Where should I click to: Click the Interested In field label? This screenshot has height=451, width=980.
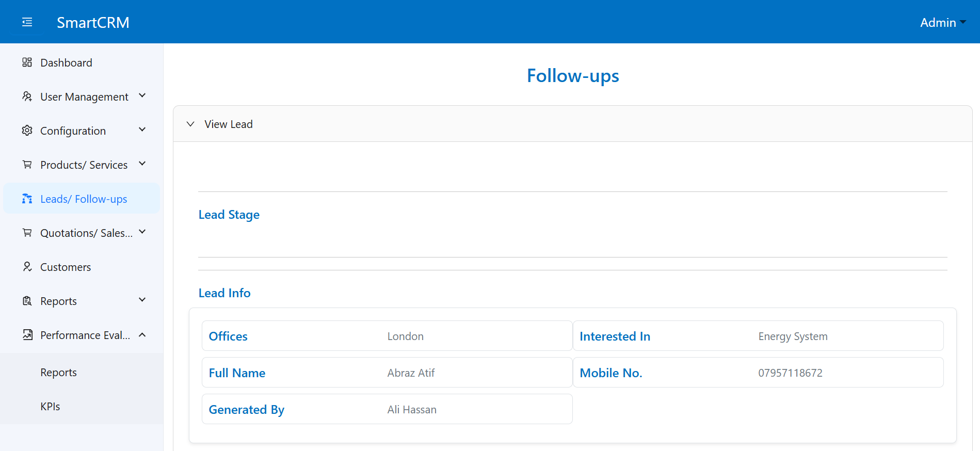615,336
